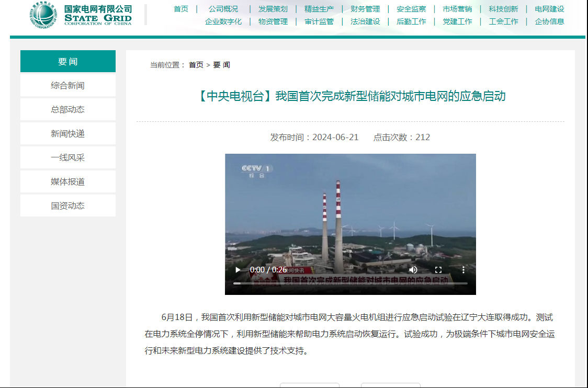
Task: Select 新闻快递 in sidebar
Action: 68,133
